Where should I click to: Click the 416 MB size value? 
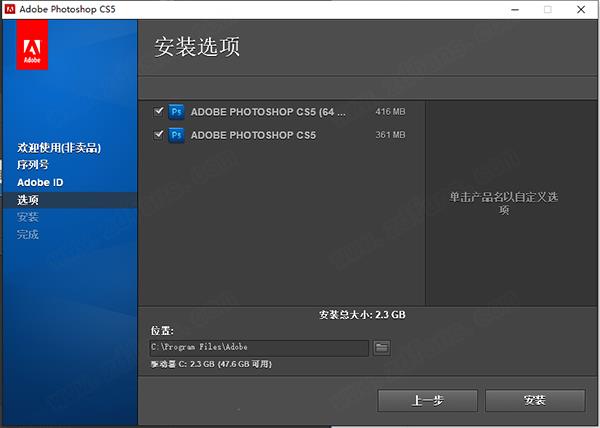click(x=390, y=112)
